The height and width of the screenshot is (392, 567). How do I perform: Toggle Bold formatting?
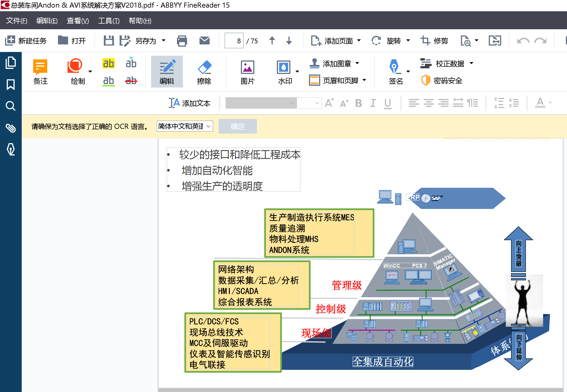tap(358, 103)
